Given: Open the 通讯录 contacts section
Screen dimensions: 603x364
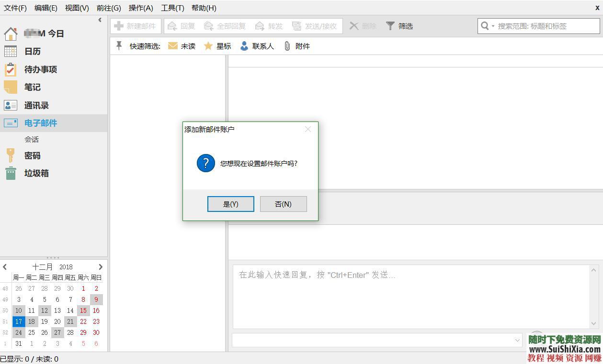Looking at the screenshot, I should click(35, 105).
